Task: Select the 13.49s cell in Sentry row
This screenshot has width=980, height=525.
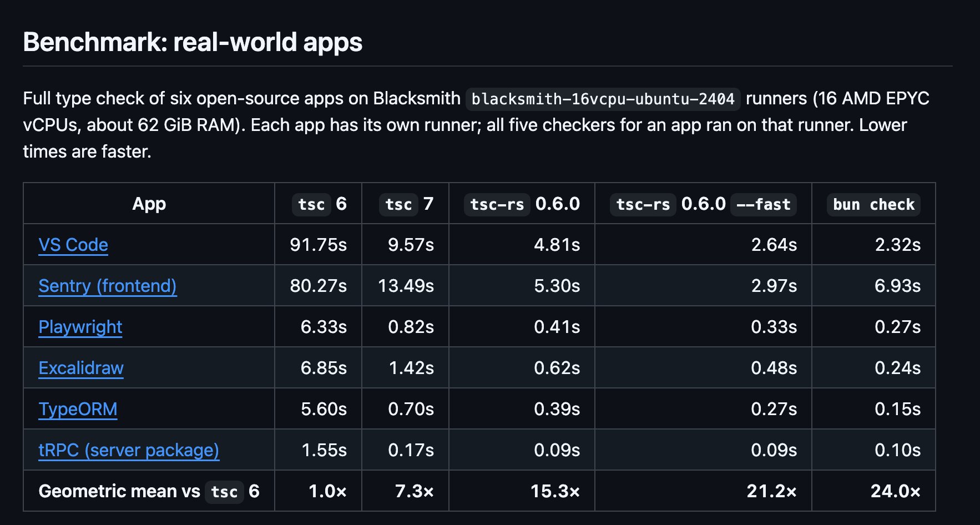Action: 406,286
